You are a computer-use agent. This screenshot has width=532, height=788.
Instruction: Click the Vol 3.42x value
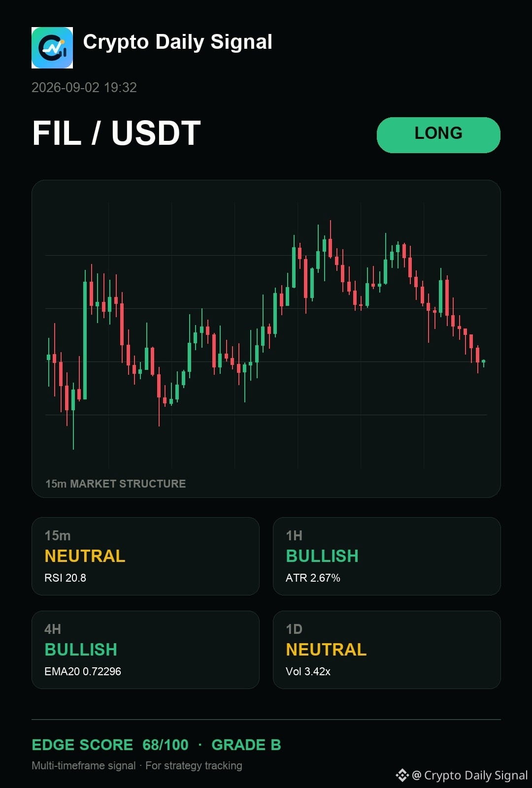(308, 671)
